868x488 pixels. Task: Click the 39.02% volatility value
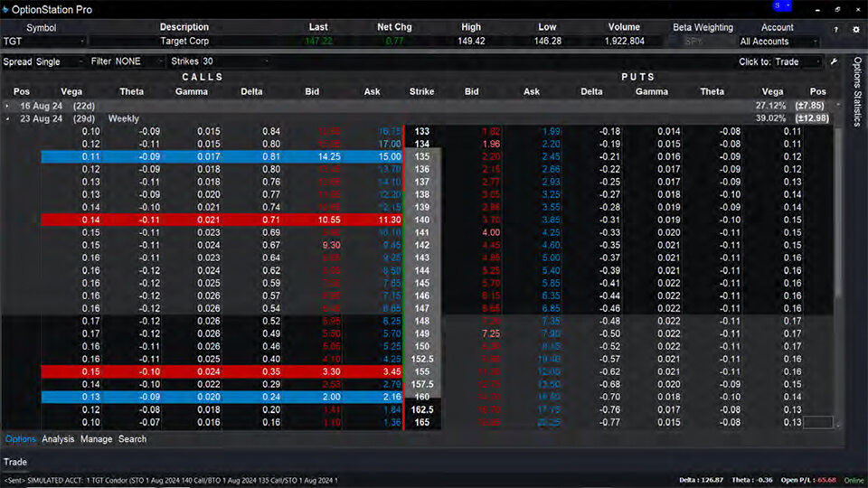pos(770,118)
